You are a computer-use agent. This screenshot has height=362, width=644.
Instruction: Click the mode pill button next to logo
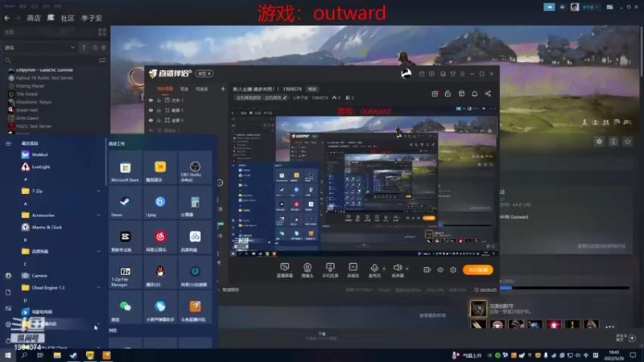coord(204,74)
